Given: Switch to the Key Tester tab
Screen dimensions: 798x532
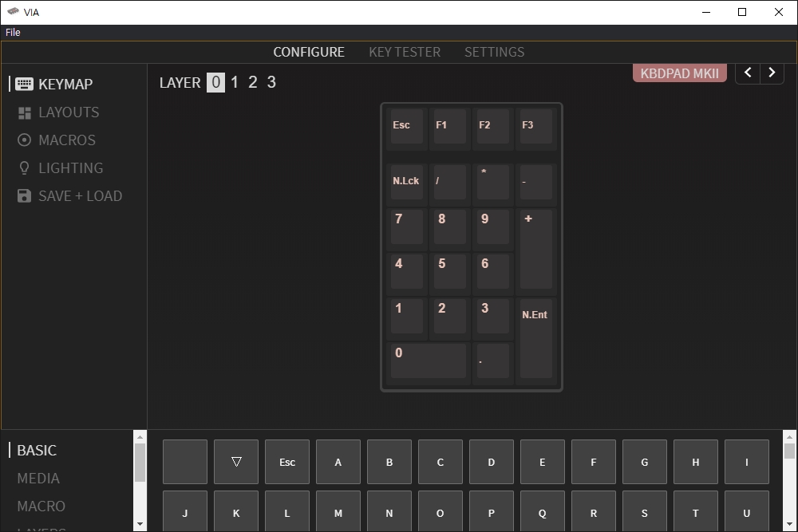Looking at the screenshot, I should point(405,52).
